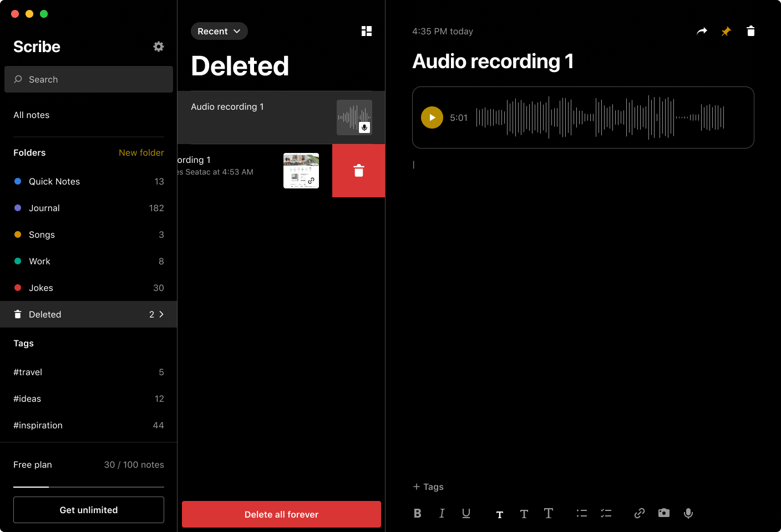Click Delete all forever

281,514
